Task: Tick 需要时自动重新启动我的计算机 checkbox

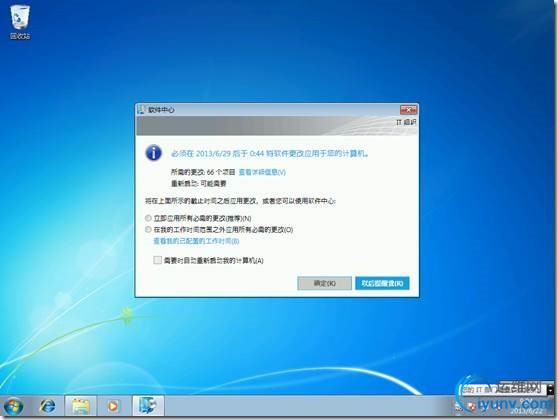Action: (x=157, y=260)
